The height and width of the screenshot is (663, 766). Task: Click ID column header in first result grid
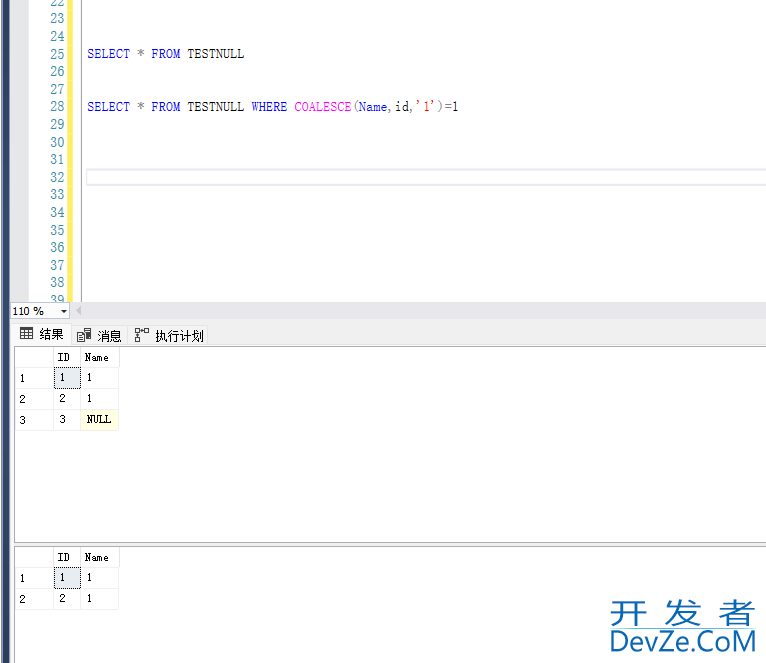66,358
